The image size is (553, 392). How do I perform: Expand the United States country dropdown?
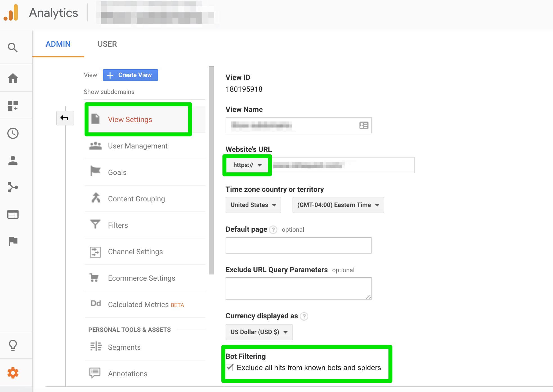point(253,205)
